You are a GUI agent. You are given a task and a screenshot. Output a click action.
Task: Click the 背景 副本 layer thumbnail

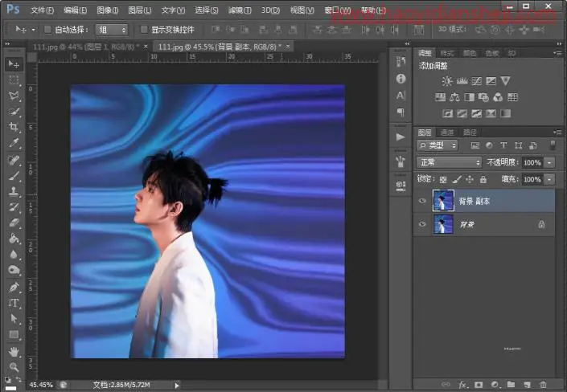[x=443, y=201]
